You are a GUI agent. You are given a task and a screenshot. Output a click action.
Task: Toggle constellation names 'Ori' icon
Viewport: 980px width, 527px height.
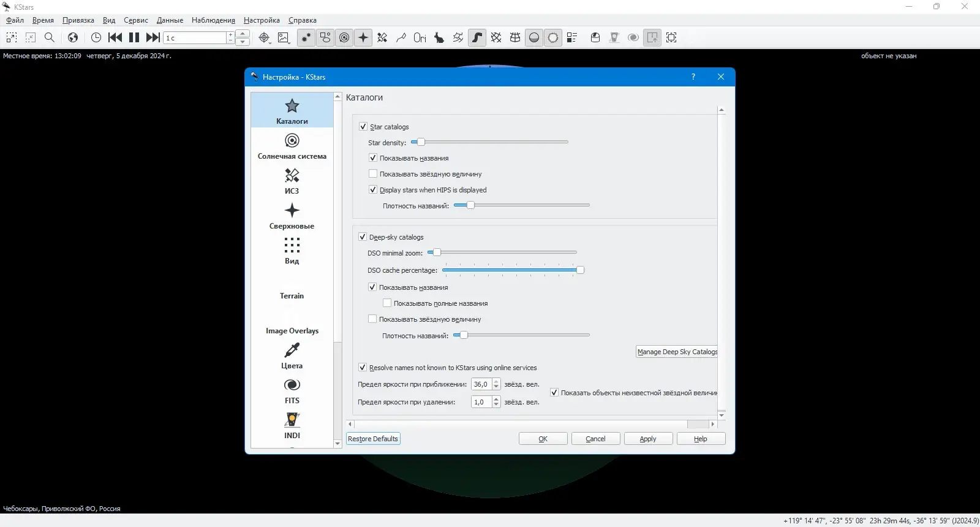(x=420, y=37)
